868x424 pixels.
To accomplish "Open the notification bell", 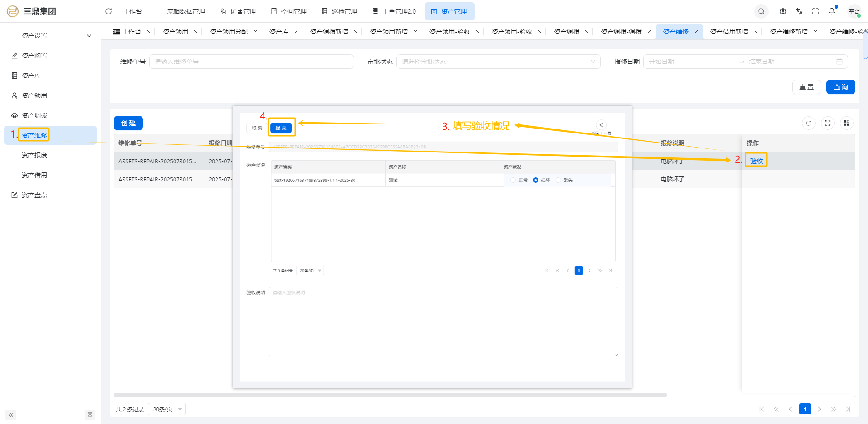I will pyautogui.click(x=832, y=11).
